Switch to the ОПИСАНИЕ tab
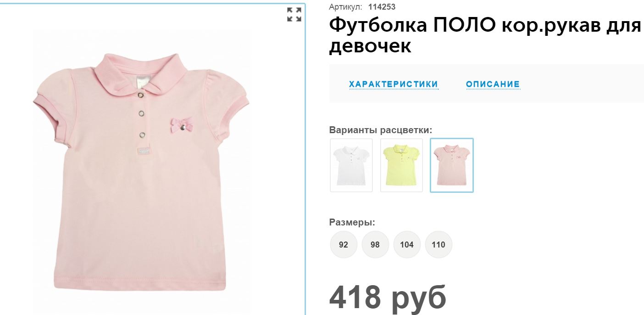644x315 pixels. [493, 84]
